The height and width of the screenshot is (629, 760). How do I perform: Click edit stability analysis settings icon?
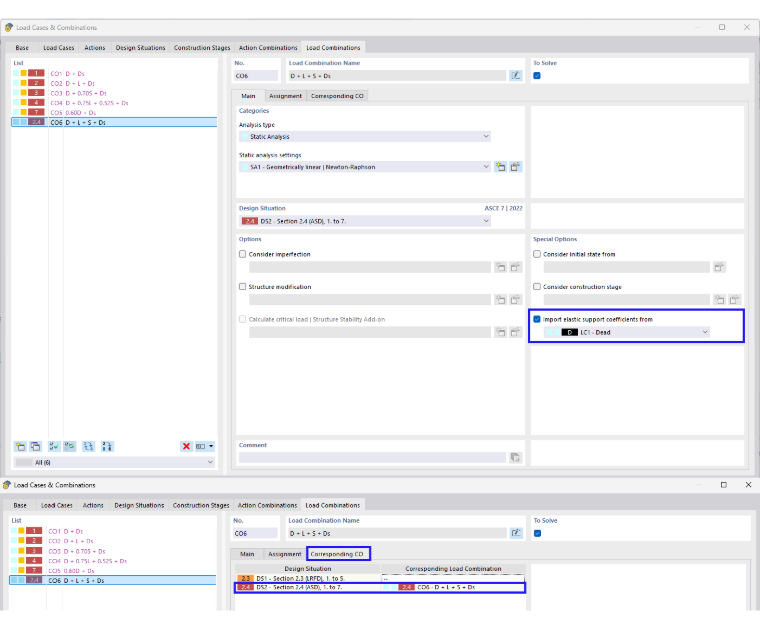pos(515,332)
